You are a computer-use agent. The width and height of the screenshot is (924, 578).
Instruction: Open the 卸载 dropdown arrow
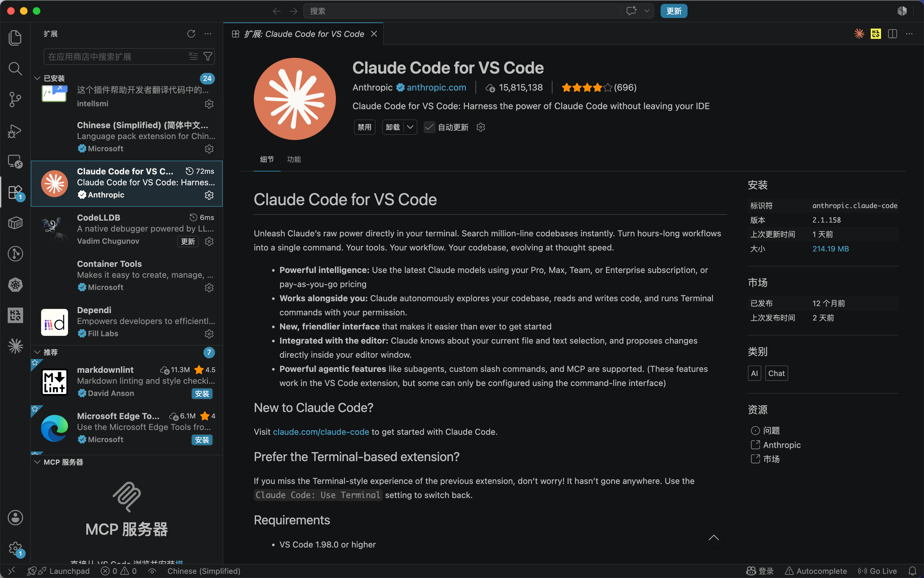click(410, 127)
